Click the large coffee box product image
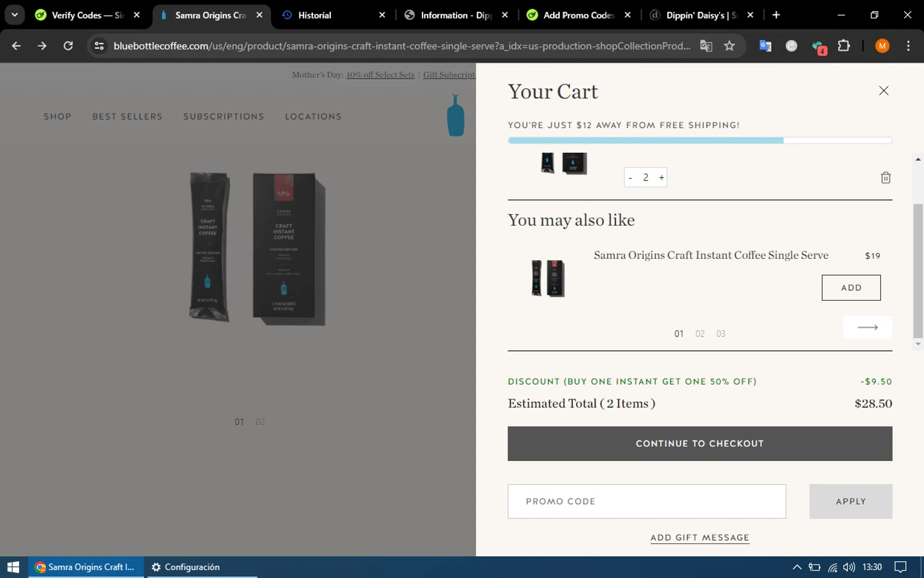 (x=288, y=249)
